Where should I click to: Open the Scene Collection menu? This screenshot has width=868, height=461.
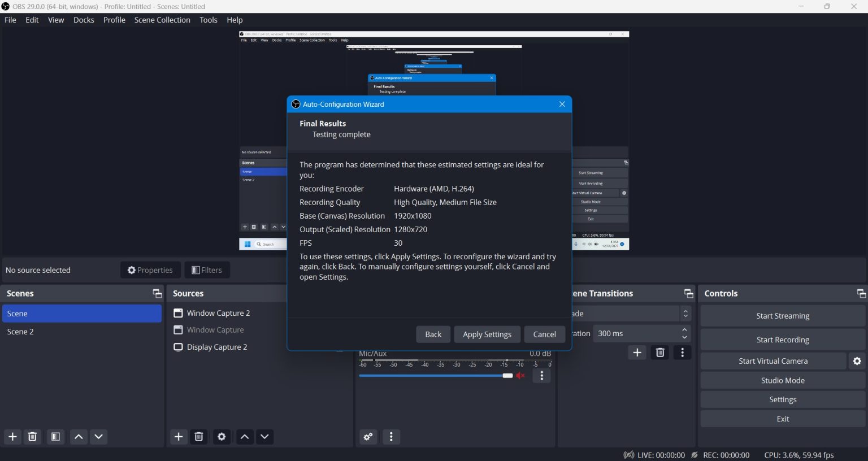(x=162, y=20)
